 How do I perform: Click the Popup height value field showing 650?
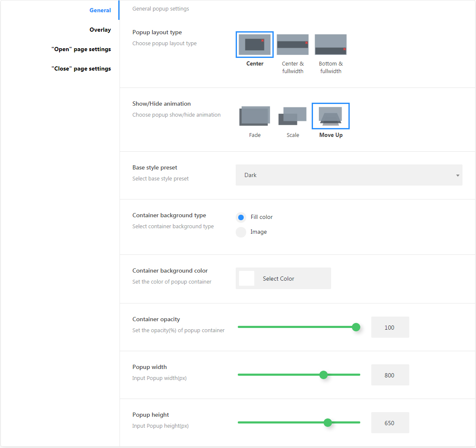(390, 423)
